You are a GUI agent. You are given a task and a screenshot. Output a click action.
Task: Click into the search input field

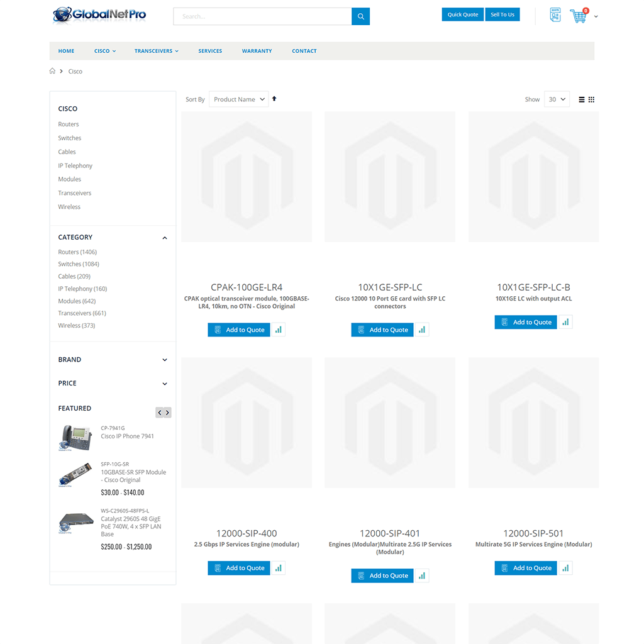[x=262, y=16]
